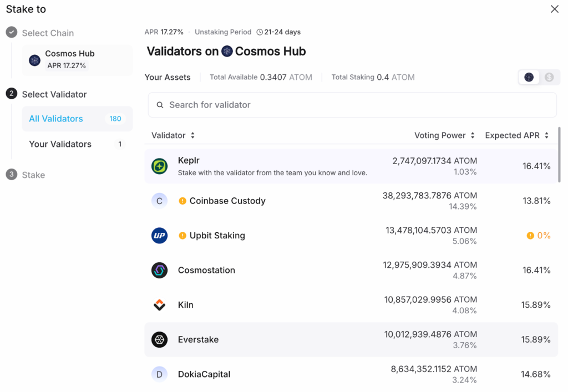Go back to Select Chain step

48,33
